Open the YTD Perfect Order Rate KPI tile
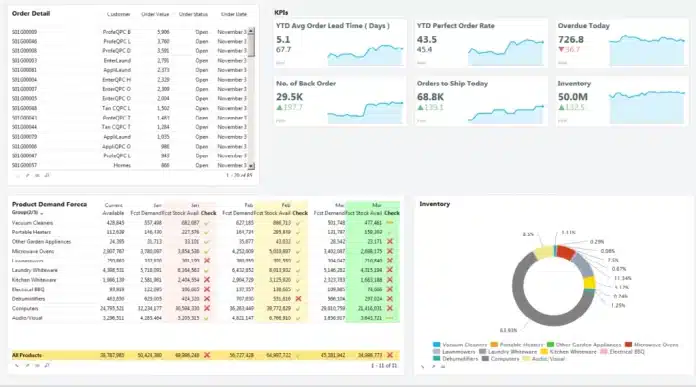The height and width of the screenshot is (387, 696). (481, 43)
